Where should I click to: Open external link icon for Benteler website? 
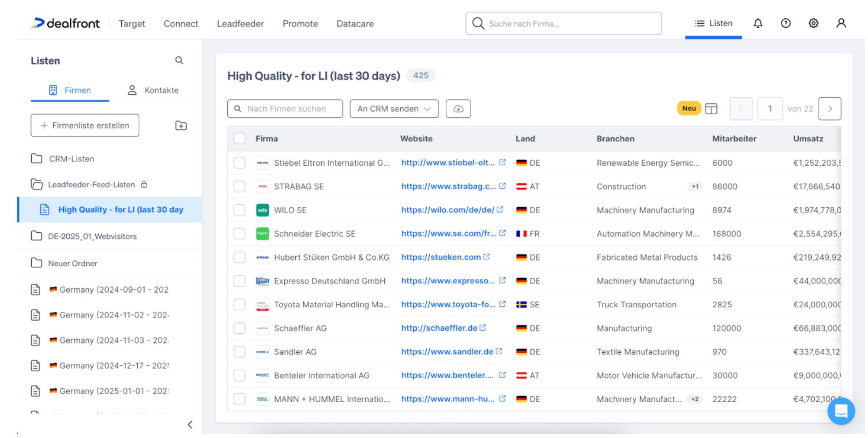pyautogui.click(x=502, y=375)
